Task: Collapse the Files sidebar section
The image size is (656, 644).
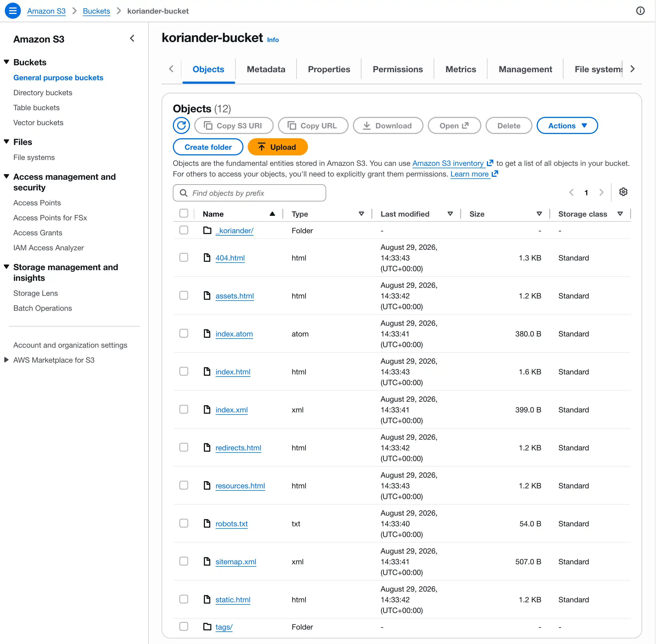Action: pyautogui.click(x=6, y=142)
